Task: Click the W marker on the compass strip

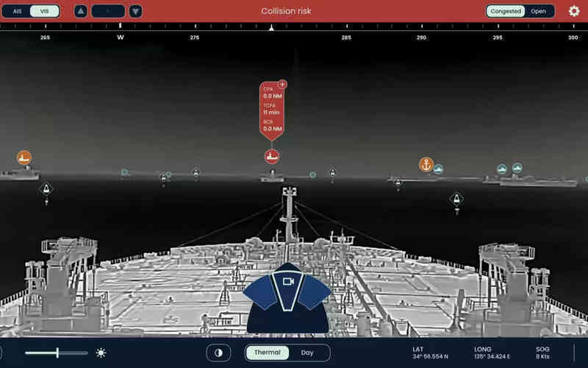Action: (121, 38)
